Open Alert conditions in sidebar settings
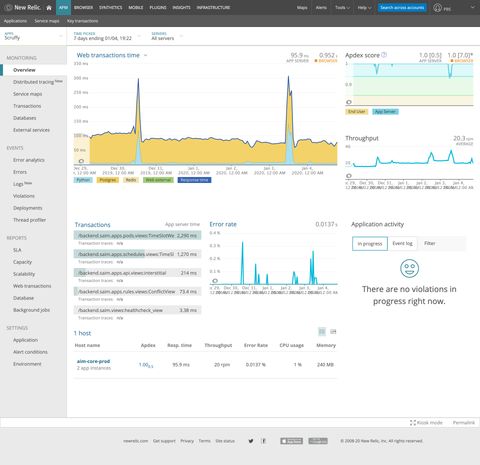 click(30, 352)
